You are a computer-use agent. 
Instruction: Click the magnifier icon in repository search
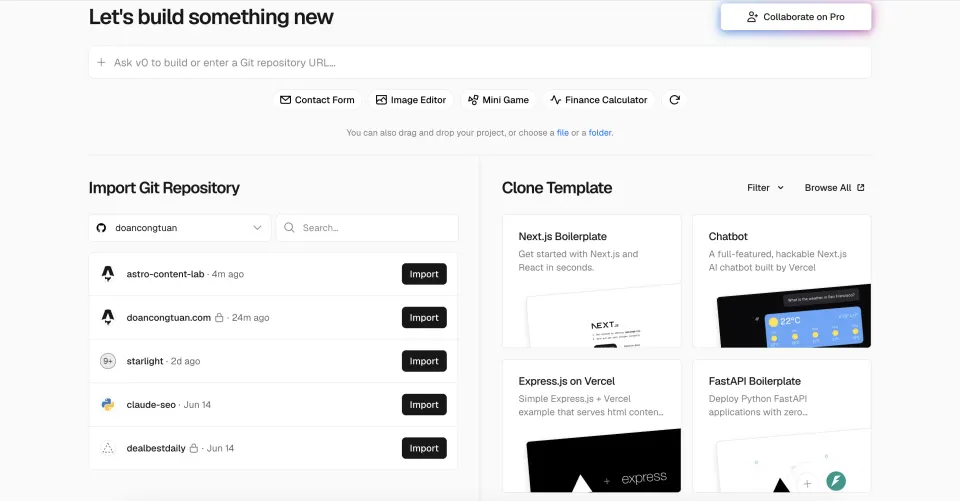289,227
